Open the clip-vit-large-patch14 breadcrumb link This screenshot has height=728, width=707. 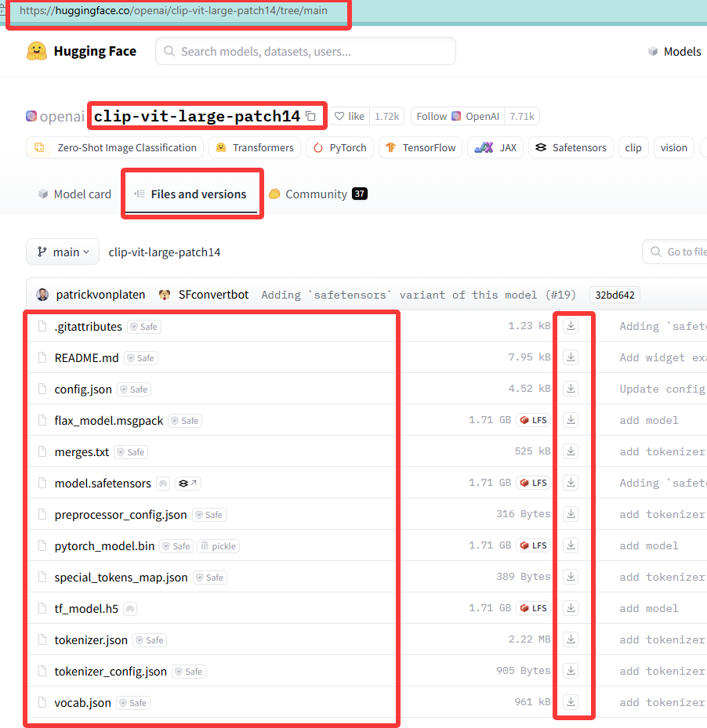tap(165, 252)
